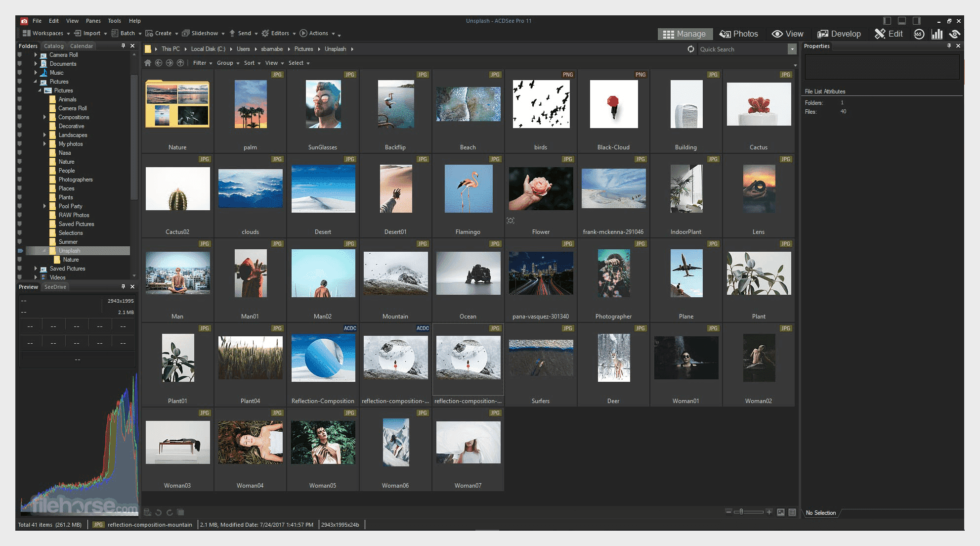Toggle the left panel layout icon in title bar

[x=887, y=21]
